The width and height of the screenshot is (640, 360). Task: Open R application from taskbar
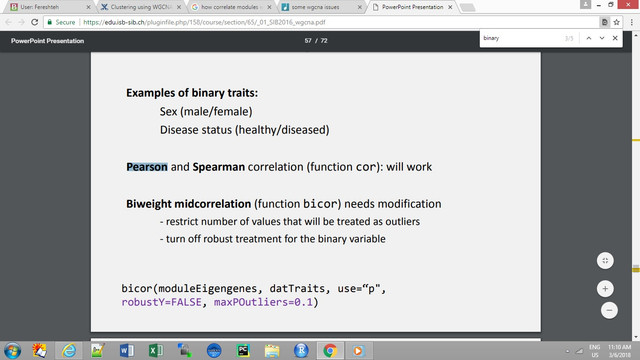pos(301,351)
